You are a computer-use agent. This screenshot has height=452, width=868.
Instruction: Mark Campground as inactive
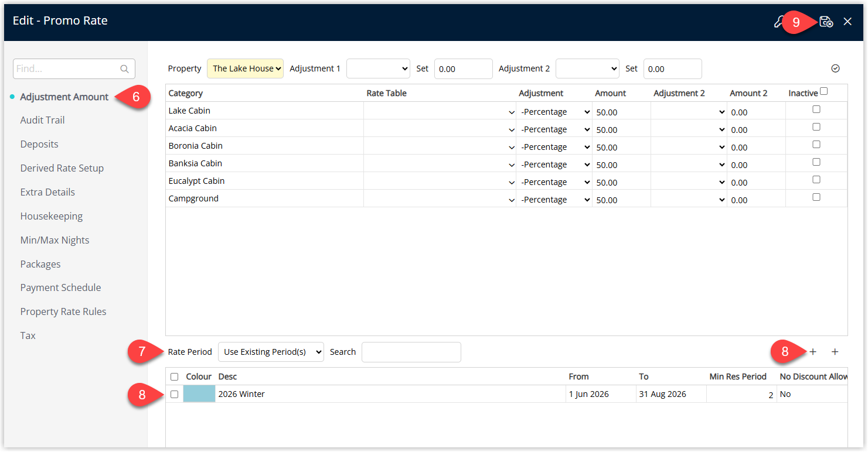(816, 197)
